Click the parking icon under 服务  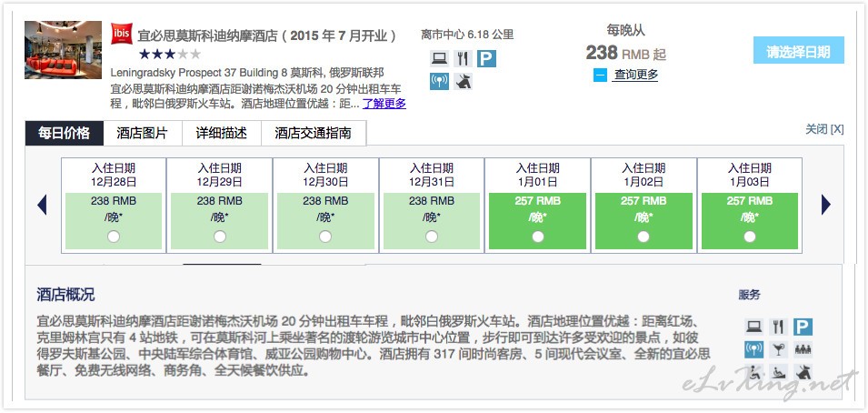coord(803,327)
